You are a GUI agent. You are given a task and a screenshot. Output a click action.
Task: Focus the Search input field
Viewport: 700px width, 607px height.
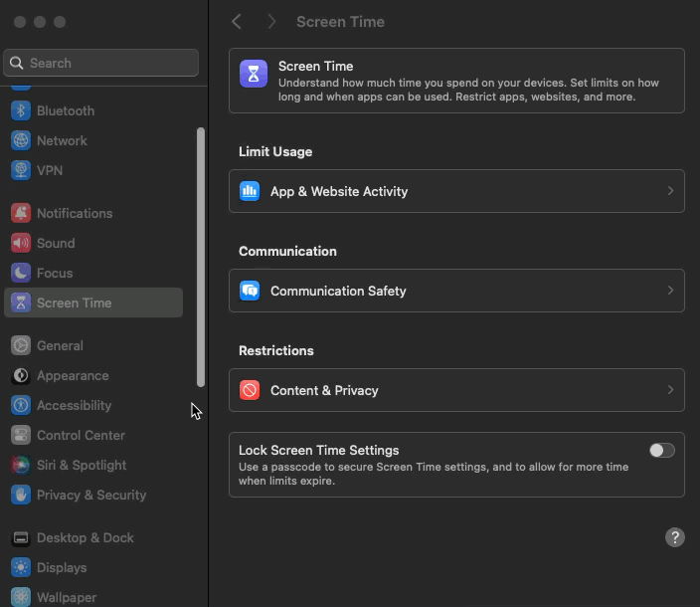(x=100, y=63)
